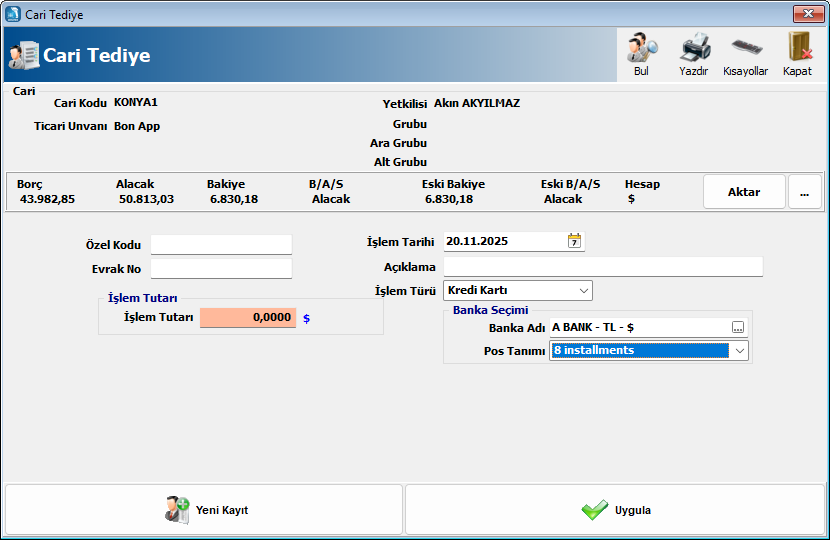The image size is (830, 540).
Task: Click the Açıklama text field
Action: [602, 267]
